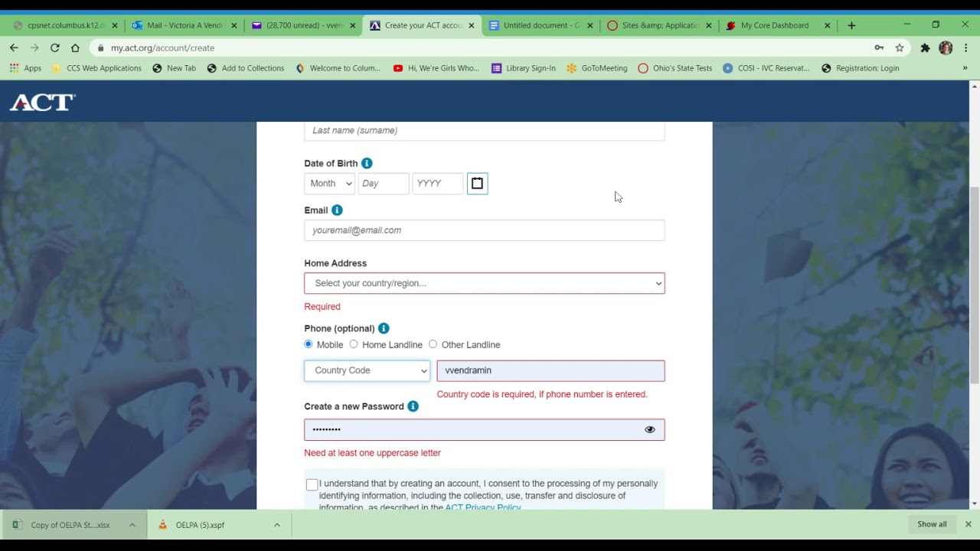
Task: Switch to Sites & Applications tab
Action: (x=659, y=25)
